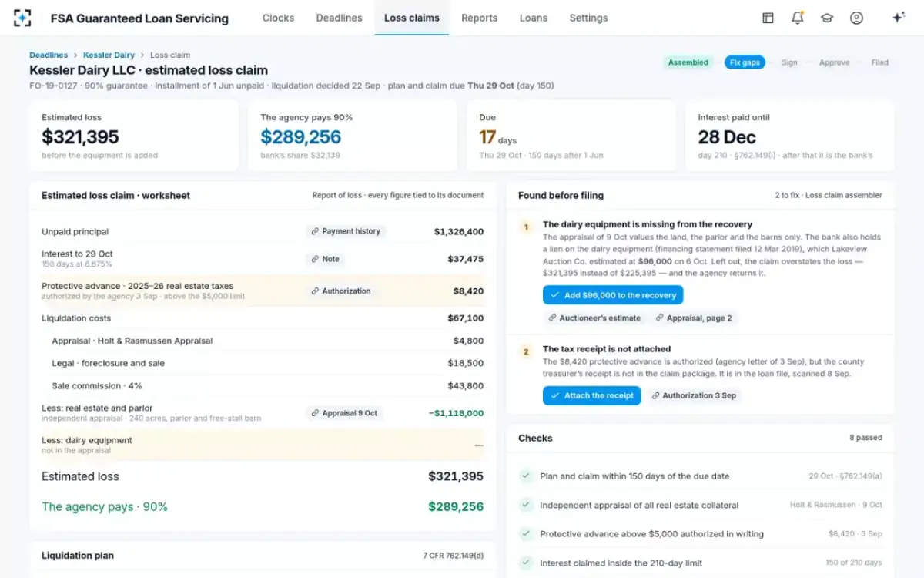Select the Interest to 29 Oct row

[x=263, y=259]
